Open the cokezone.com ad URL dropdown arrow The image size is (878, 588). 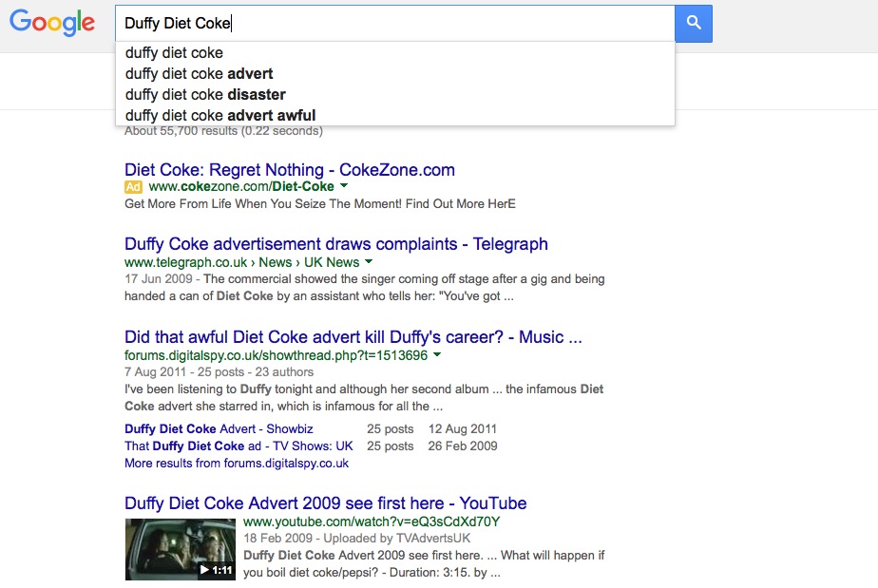point(344,186)
